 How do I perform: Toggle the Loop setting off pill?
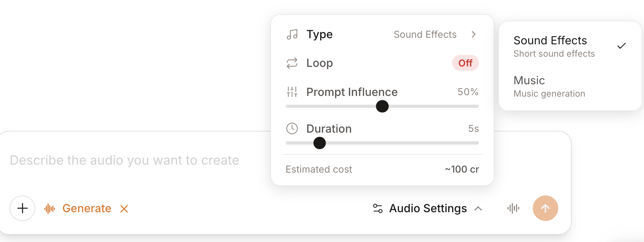(465, 63)
